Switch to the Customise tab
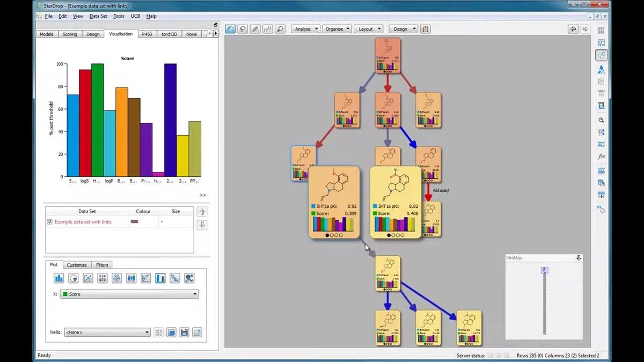 click(77, 265)
